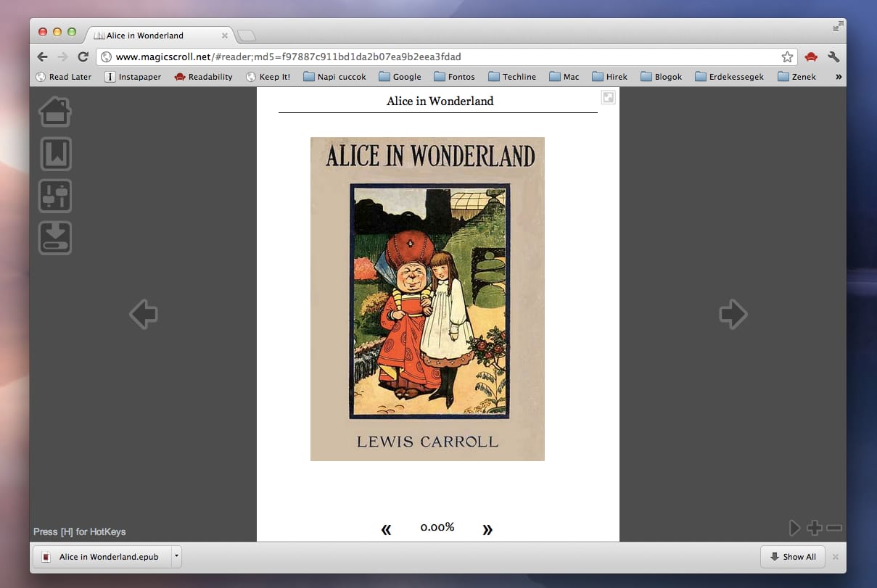The height and width of the screenshot is (588, 877).
Task: Open the Techline bookmarks folder
Action: (x=512, y=77)
